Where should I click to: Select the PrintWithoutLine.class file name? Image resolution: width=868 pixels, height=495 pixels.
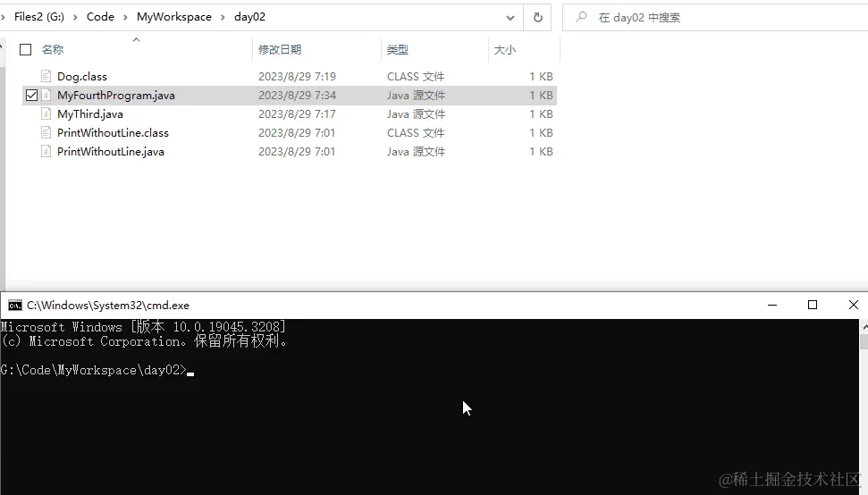[x=113, y=133]
